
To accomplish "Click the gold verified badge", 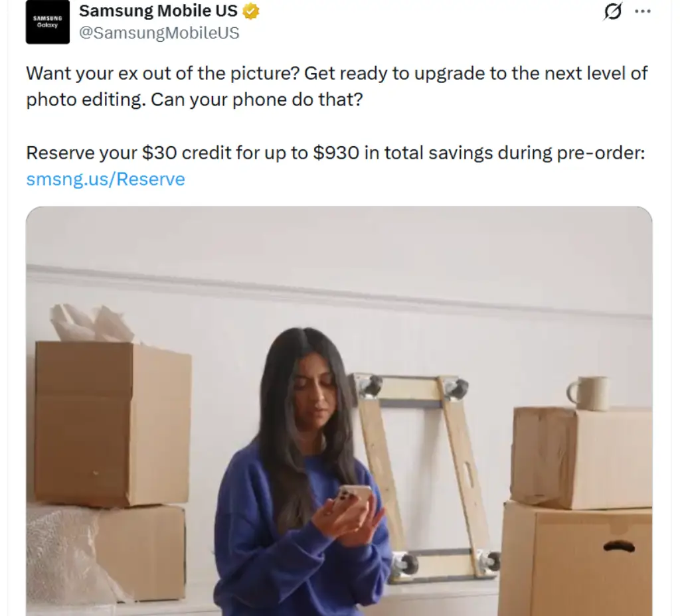I will 250,11.
